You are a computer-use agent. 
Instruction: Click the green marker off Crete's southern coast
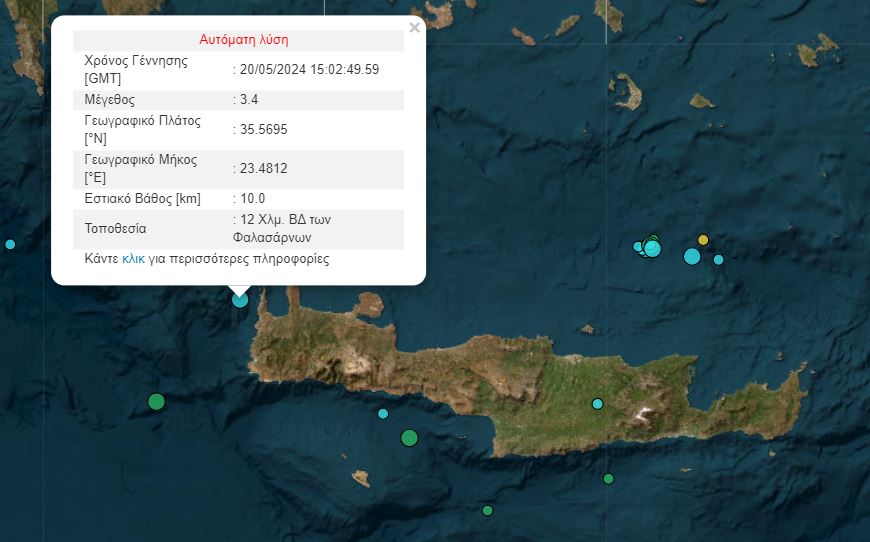(608, 479)
